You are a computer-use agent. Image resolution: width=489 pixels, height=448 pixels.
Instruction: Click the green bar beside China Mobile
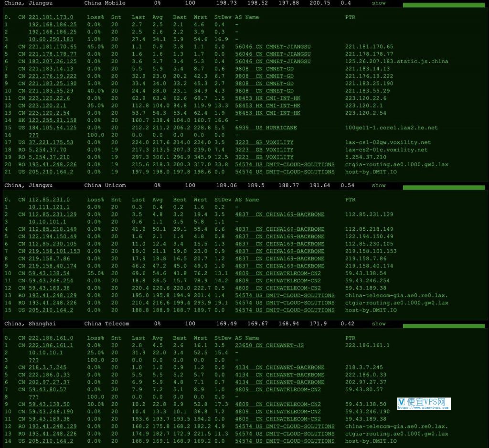(444, 5)
